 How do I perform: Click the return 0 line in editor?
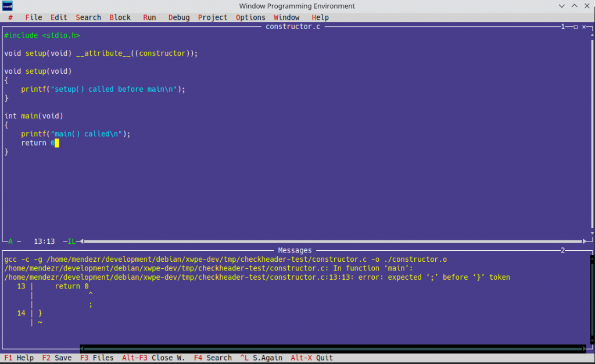(38, 143)
